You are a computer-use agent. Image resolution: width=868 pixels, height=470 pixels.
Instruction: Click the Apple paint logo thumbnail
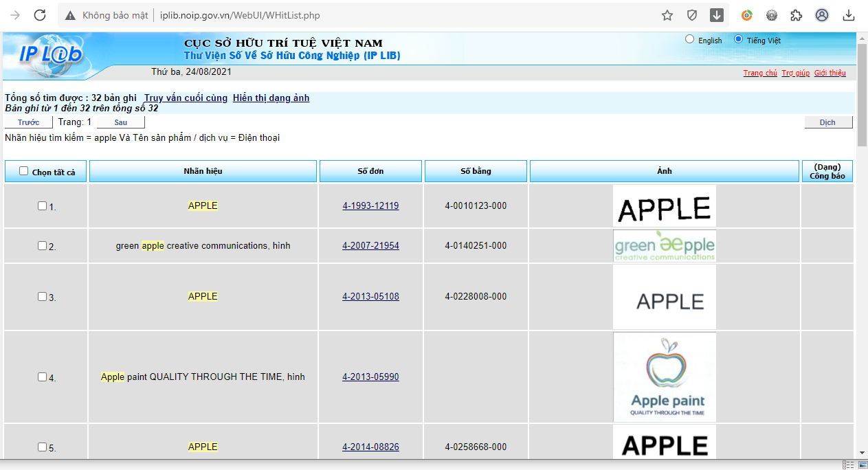[665, 377]
